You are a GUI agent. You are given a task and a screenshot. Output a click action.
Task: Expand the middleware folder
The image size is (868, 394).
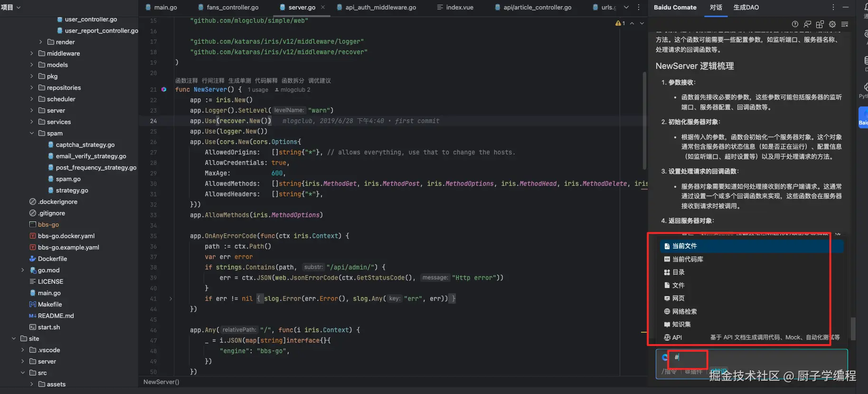32,54
